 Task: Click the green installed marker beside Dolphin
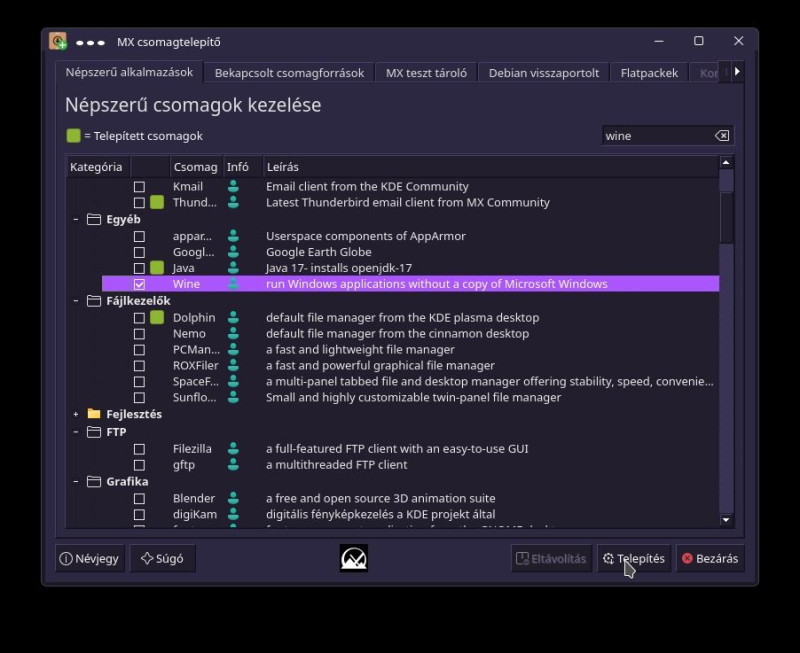click(157, 317)
